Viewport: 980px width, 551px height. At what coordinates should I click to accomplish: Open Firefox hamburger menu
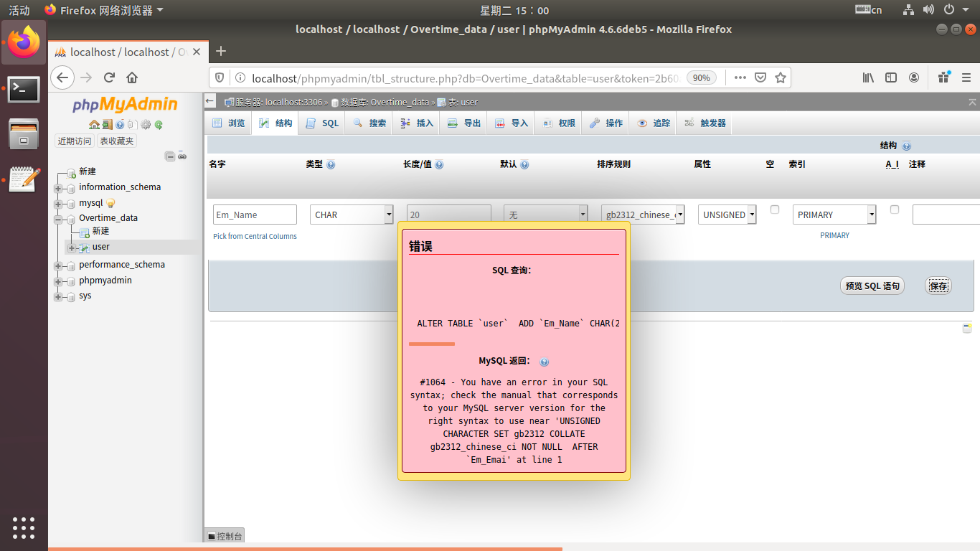pos(967,77)
